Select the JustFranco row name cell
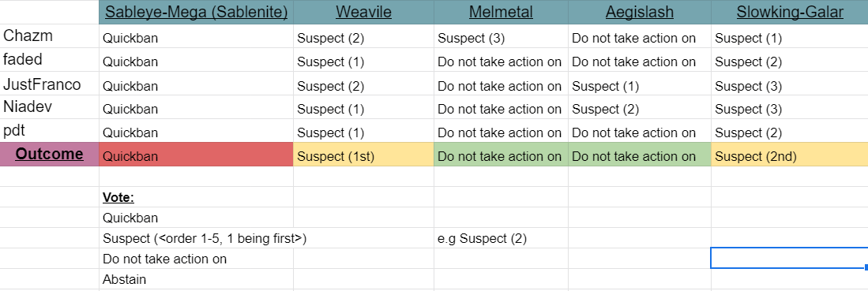This screenshot has height=291, width=868. tap(49, 84)
